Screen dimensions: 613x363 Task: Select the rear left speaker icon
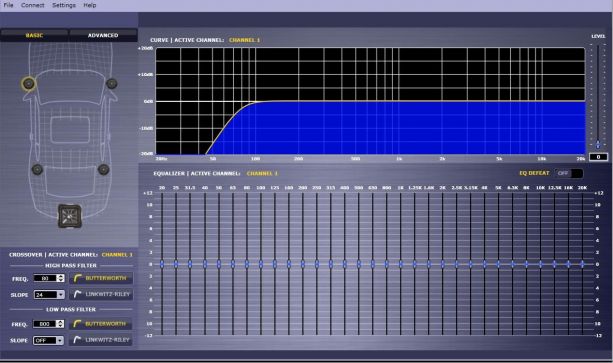pyautogui.click(x=37, y=169)
